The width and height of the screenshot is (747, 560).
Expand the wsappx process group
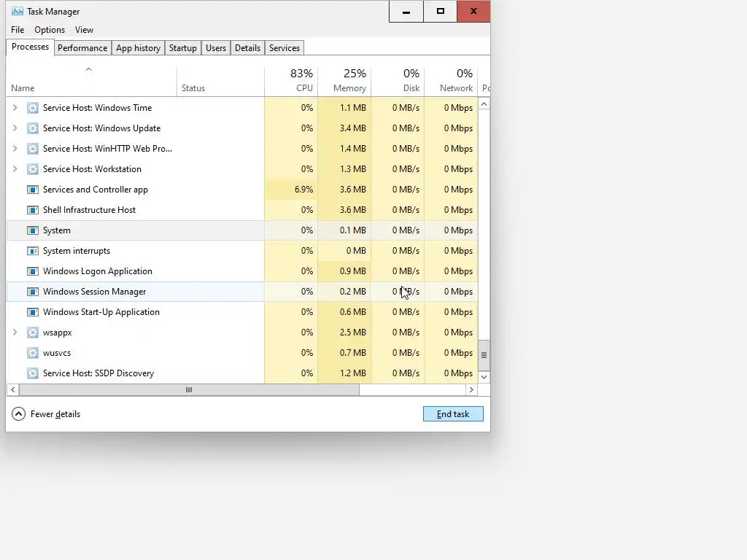tap(15, 332)
